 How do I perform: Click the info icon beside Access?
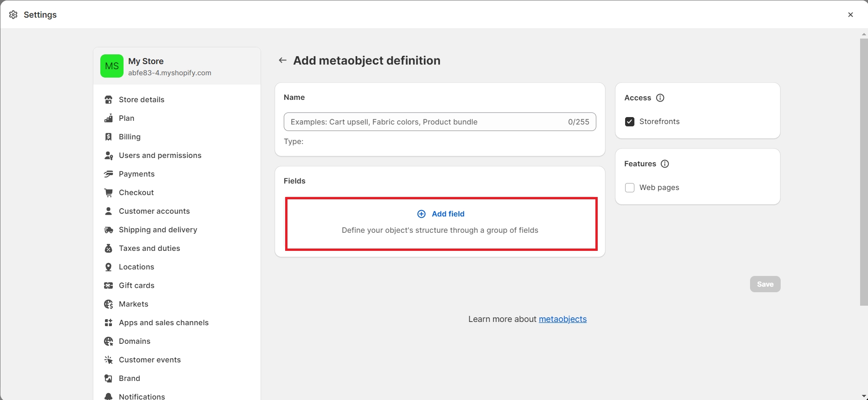[x=660, y=98]
